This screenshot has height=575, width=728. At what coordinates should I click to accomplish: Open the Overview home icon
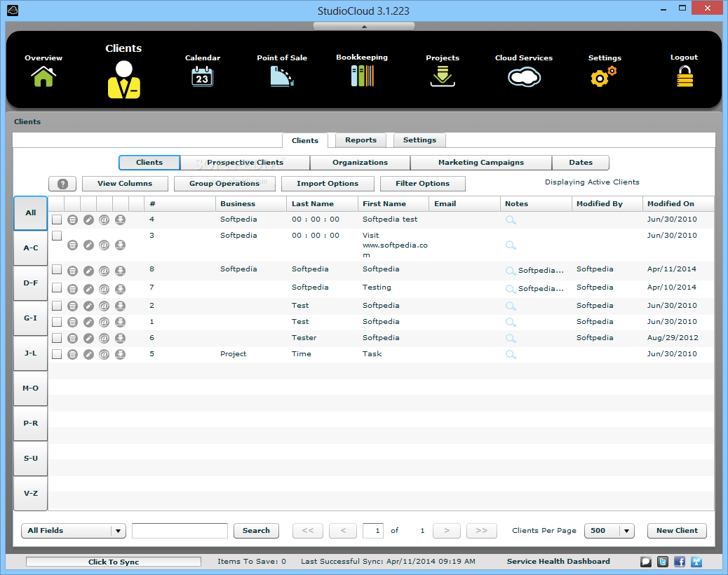coord(43,76)
